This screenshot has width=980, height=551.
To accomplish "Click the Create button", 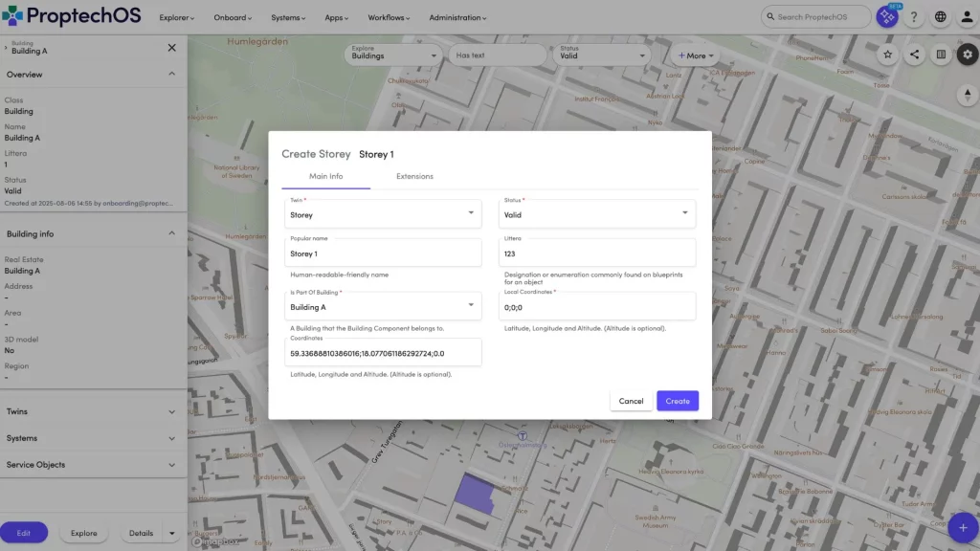I will click(x=678, y=401).
